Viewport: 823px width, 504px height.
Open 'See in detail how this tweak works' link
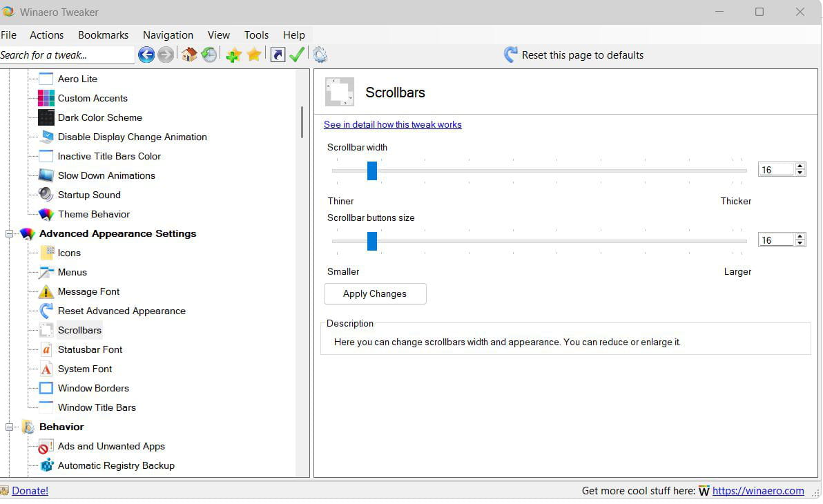point(393,124)
